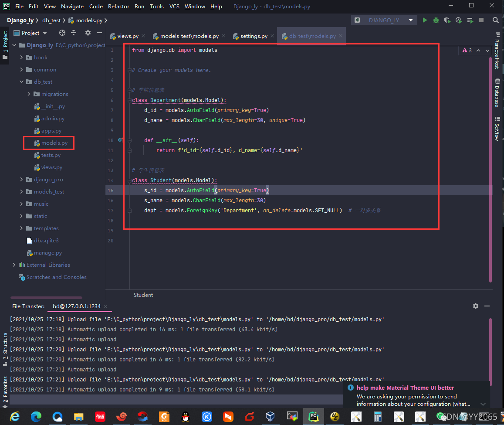Expand the book folder
This screenshot has width=504, height=425.
(21, 57)
